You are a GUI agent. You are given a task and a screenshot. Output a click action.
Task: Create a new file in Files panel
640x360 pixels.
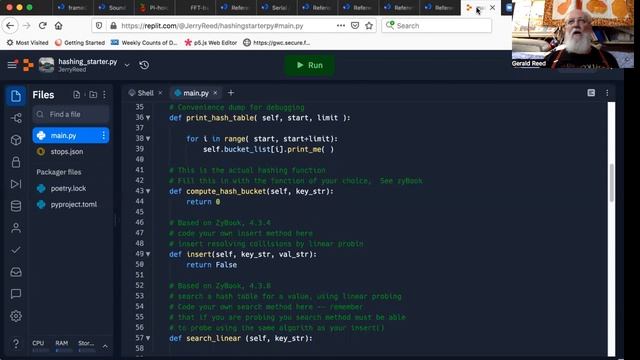tap(76, 95)
